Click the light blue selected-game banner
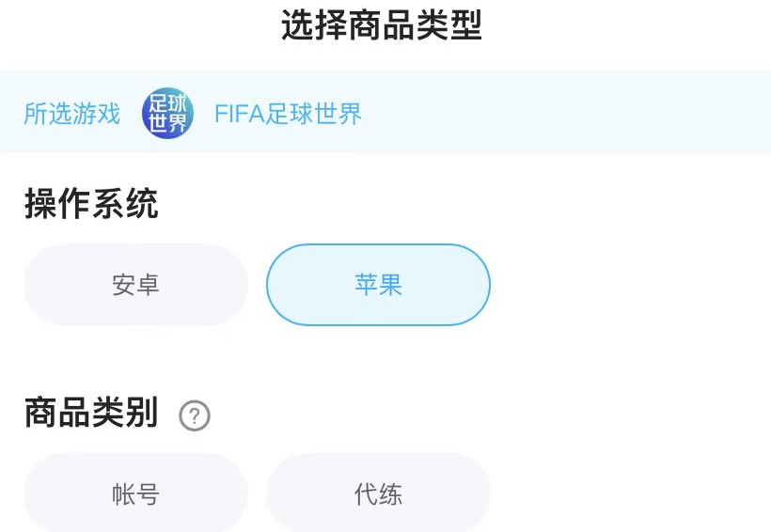The image size is (771, 532). coord(564,113)
